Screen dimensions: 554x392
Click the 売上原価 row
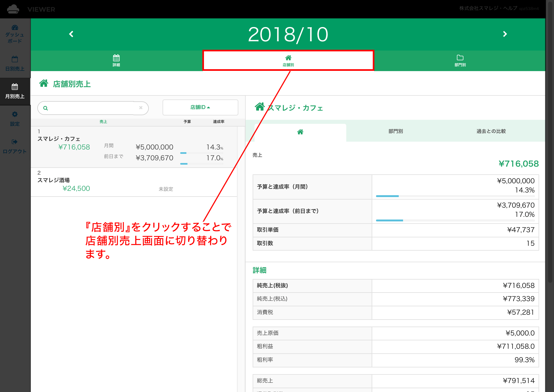coord(396,333)
